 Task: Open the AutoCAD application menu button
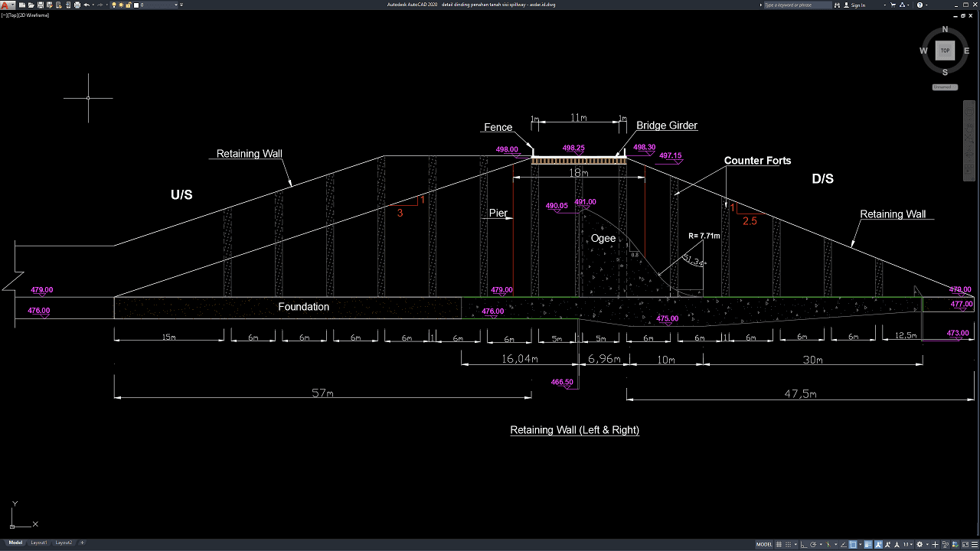click(x=6, y=5)
